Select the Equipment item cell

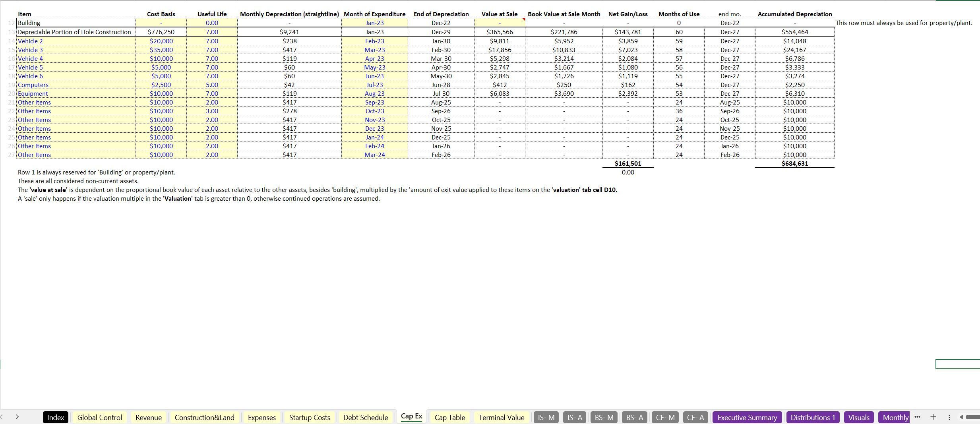point(76,93)
